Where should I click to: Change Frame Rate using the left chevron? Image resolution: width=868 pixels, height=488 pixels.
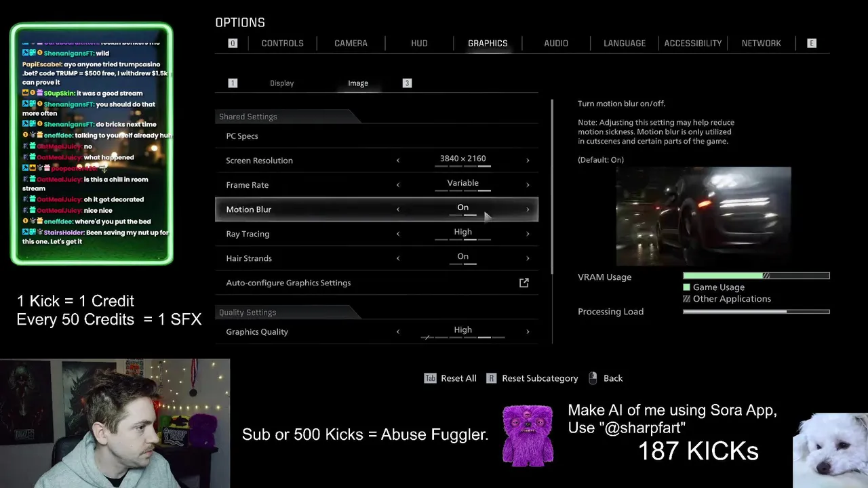[x=398, y=185]
